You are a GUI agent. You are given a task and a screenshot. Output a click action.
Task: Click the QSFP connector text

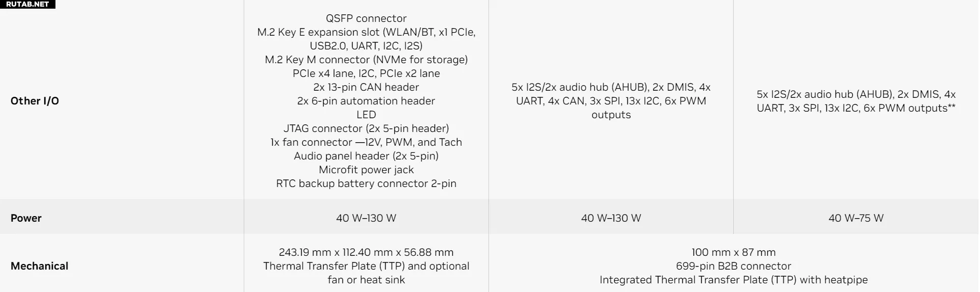click(x=366, y=18)
